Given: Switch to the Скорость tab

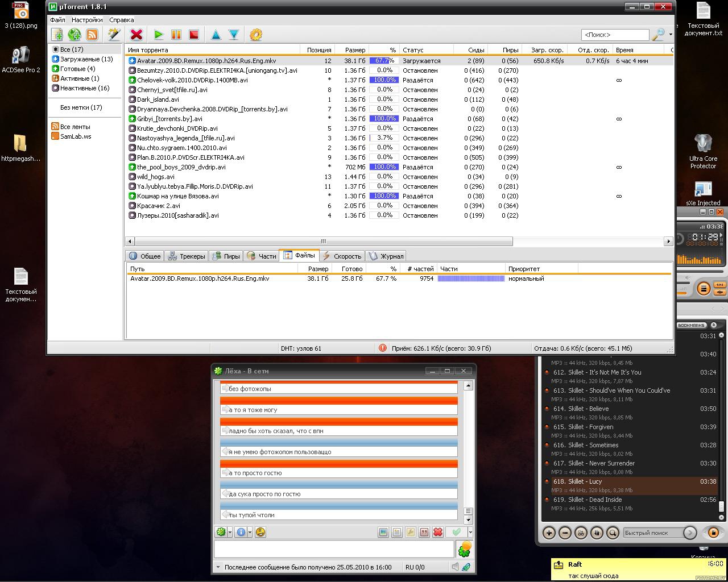Looking at the screenshot, I should (342, 256).
